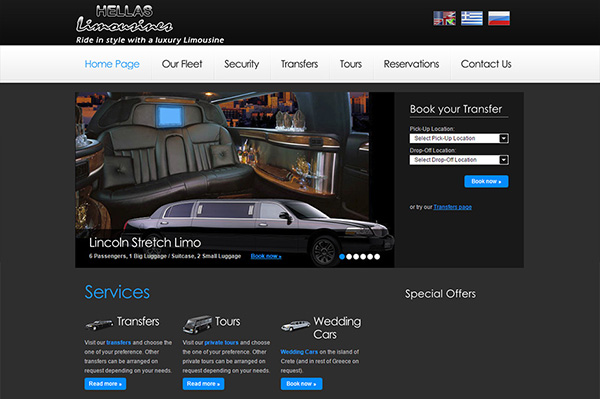Switch language with the Russian flag icon
Screen dimensions: 600x399
point(499,18)
